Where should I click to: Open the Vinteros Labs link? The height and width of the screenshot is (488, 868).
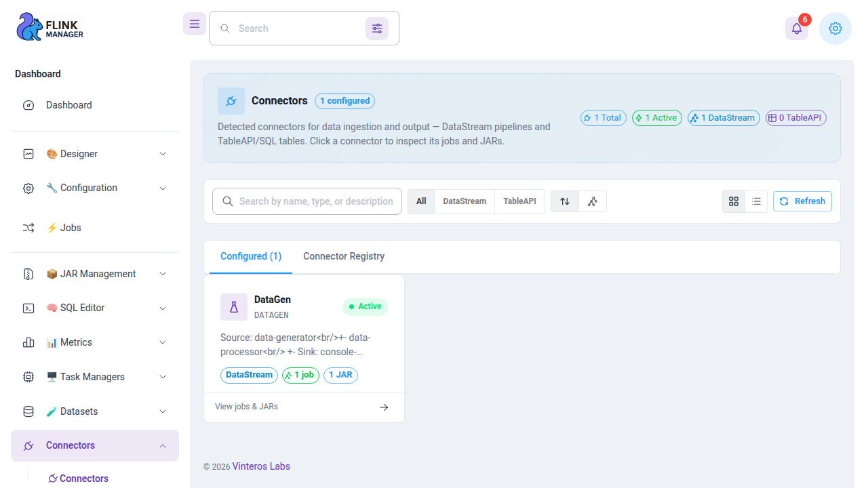[x=261, y=466]
